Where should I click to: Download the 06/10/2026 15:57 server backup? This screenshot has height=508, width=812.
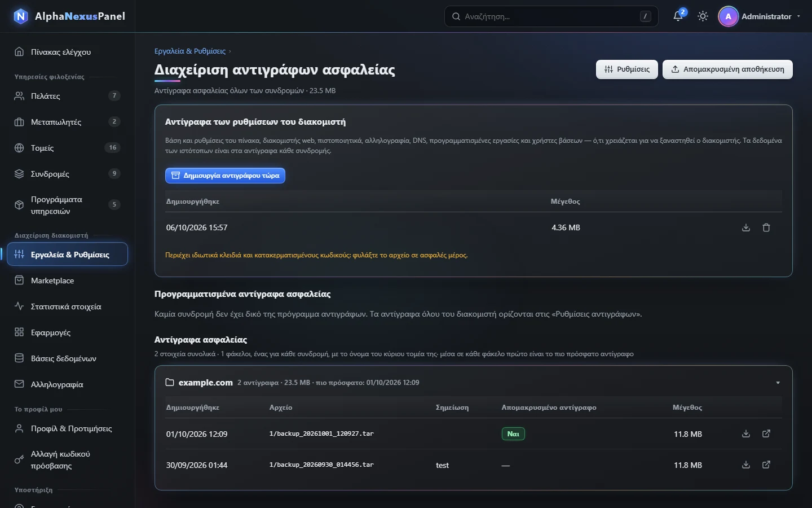point(746,227)
